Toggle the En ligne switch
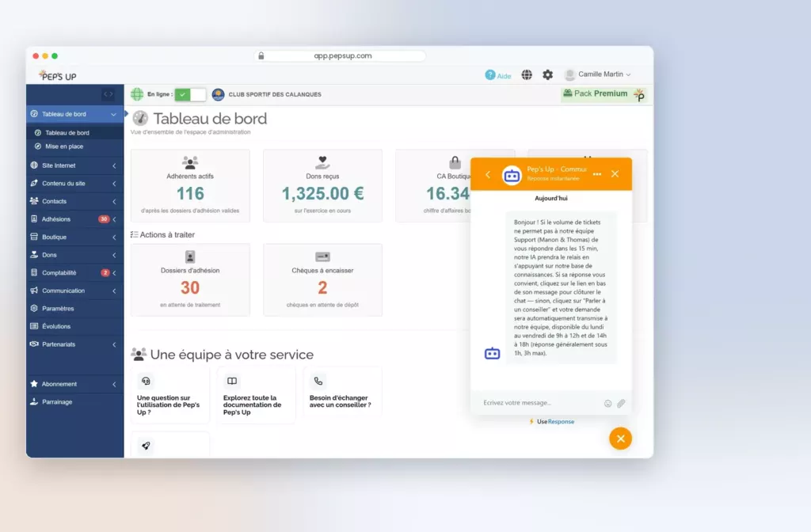 pos(190,95)
